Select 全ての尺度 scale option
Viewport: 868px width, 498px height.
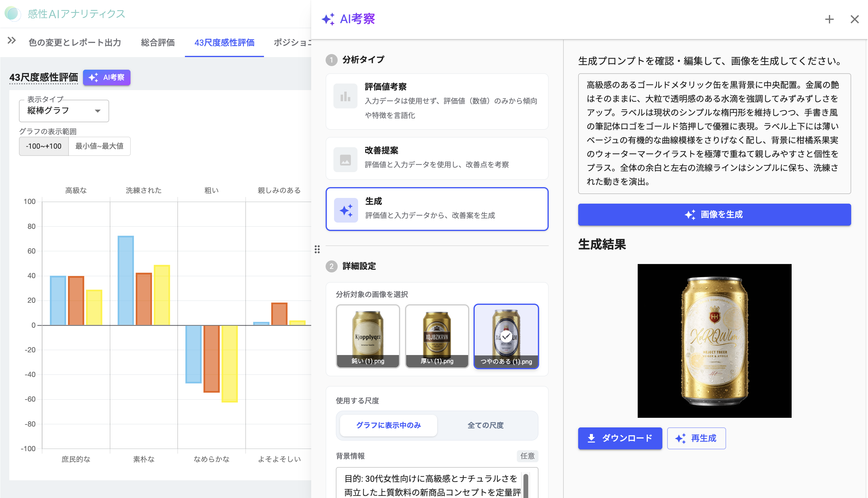tap(485, 425)
